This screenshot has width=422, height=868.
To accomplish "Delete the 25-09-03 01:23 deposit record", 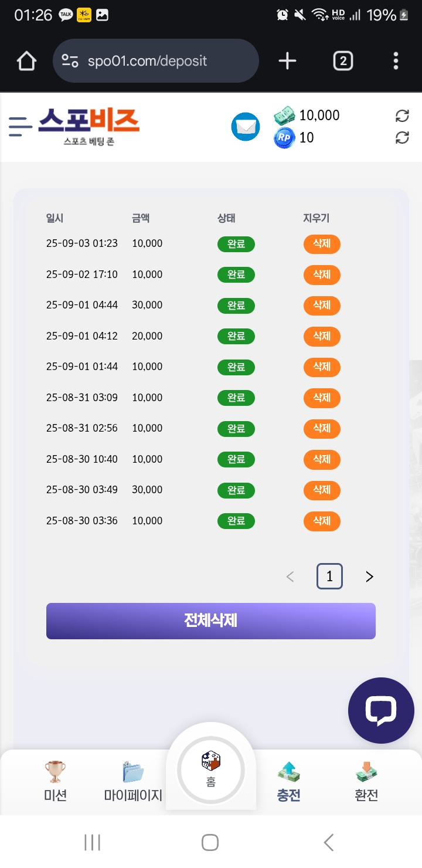I will pos(322,244).
